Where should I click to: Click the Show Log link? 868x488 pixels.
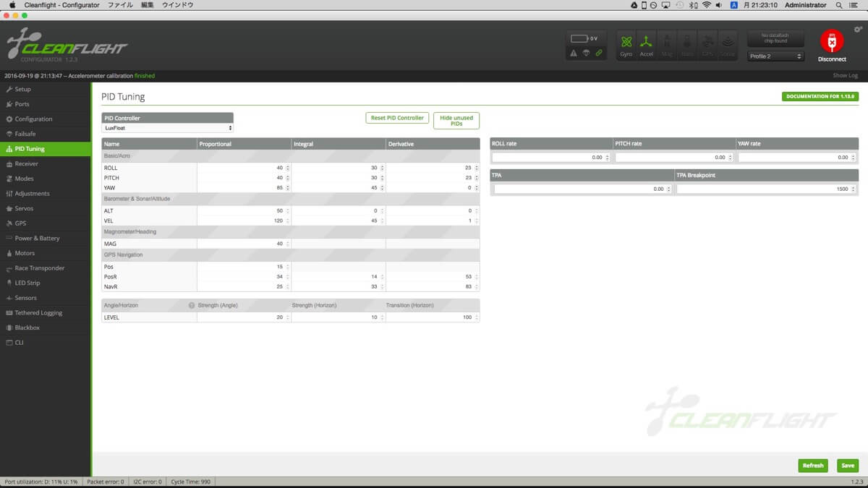pos(845,75)
